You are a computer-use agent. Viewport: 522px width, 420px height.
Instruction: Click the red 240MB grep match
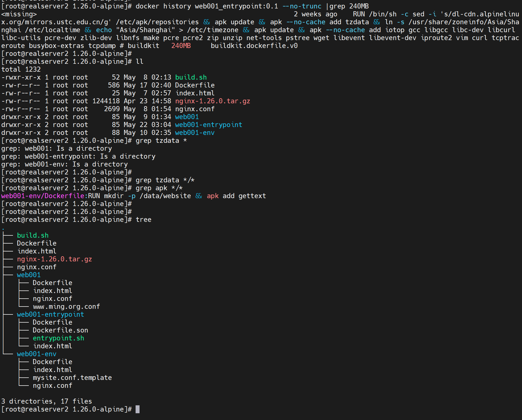point(181,46)
